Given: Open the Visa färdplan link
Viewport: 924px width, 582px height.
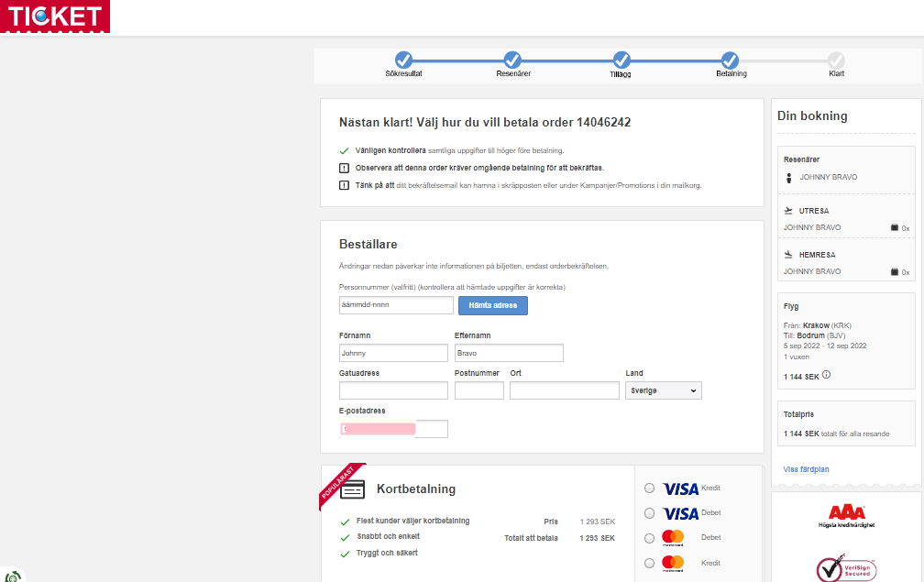Looking at the screenshot, I should [806, 469].
